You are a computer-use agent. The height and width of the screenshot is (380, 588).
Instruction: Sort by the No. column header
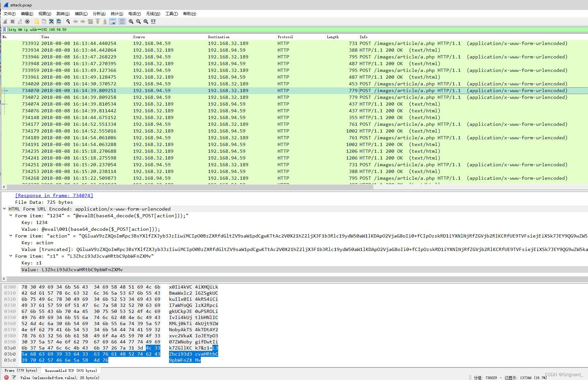coord(21,37)
